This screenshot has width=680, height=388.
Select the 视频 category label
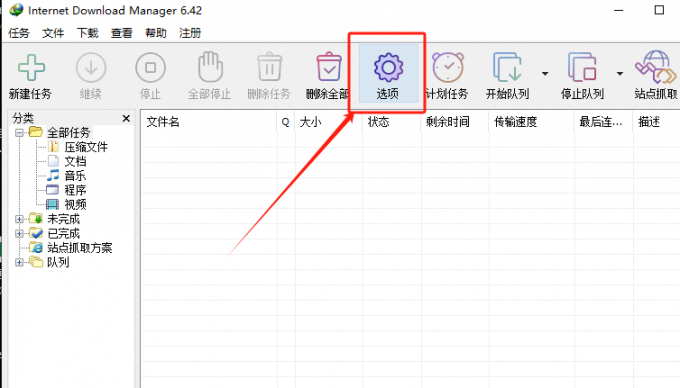coord(75,204)
